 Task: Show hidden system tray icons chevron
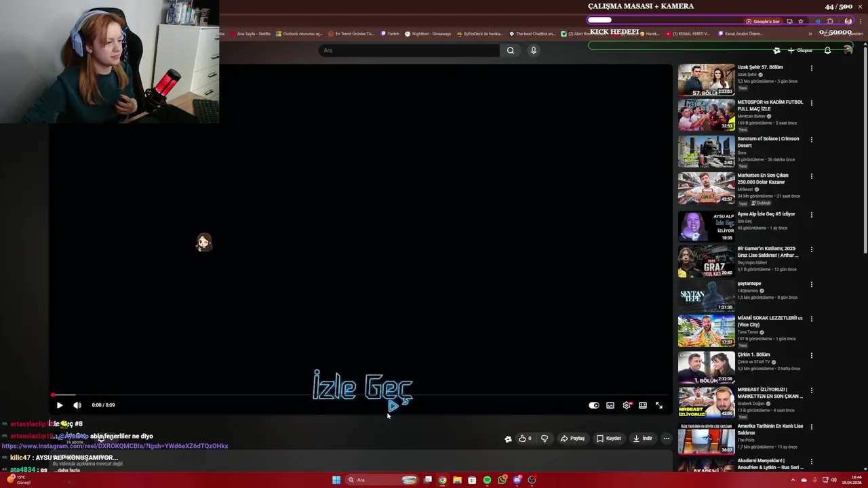click(793, 480)
